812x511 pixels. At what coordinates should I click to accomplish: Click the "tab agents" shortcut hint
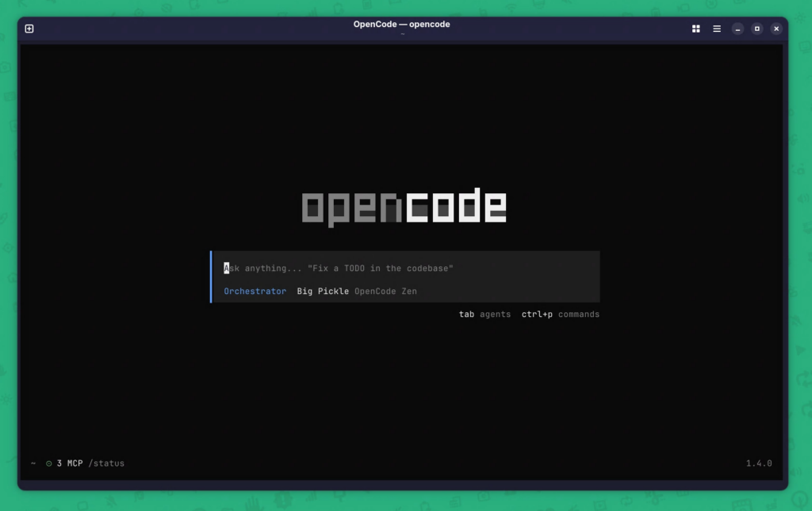(x=485, y=315)
